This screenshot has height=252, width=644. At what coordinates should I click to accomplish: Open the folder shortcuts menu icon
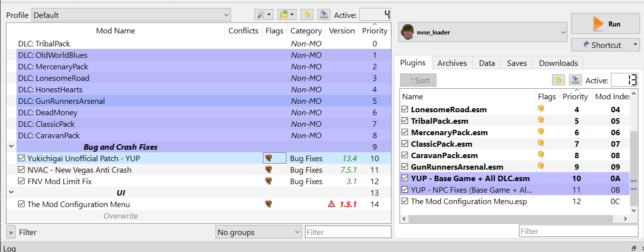click(286, 14)
